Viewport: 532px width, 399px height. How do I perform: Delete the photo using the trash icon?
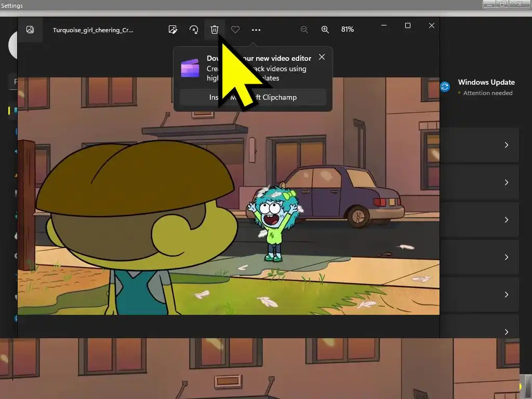pyautogui.click(x=215, y=30)
